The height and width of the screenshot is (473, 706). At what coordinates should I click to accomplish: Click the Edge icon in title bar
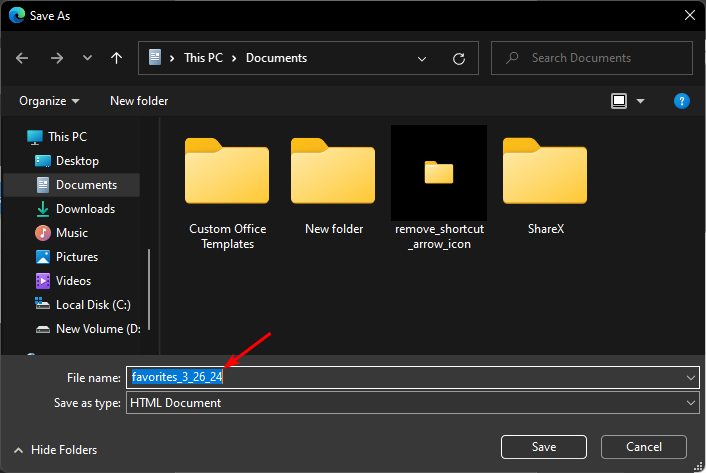coord(17,15)
